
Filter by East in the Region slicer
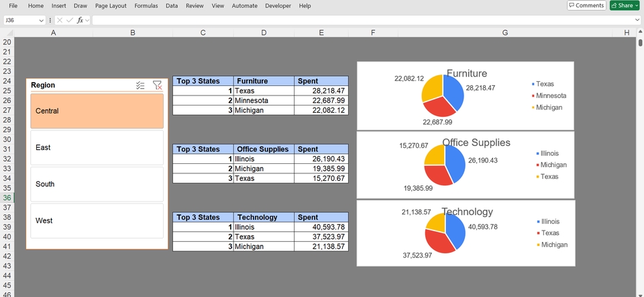[97, 148]
